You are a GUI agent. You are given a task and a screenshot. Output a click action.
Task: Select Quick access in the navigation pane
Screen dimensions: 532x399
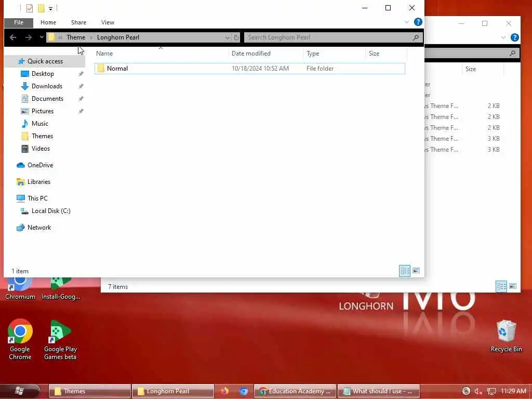tap(45, 61)
